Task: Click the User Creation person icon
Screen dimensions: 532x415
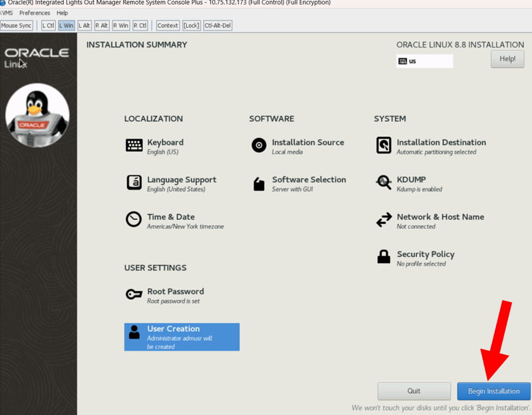Action: click(134, 332)
